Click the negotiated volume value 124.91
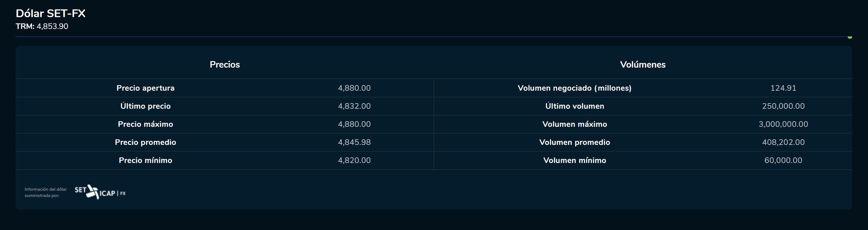The width and height of the screenshot is (868, 230). click(x=783, y=88)
